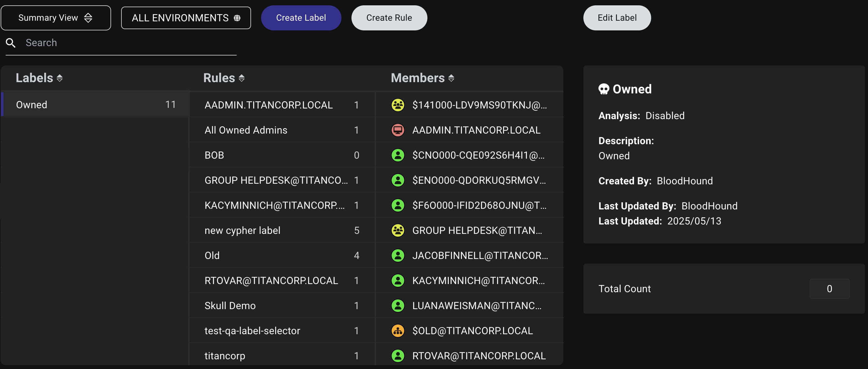Click the search magnifier icon

[x=11, y=43]
